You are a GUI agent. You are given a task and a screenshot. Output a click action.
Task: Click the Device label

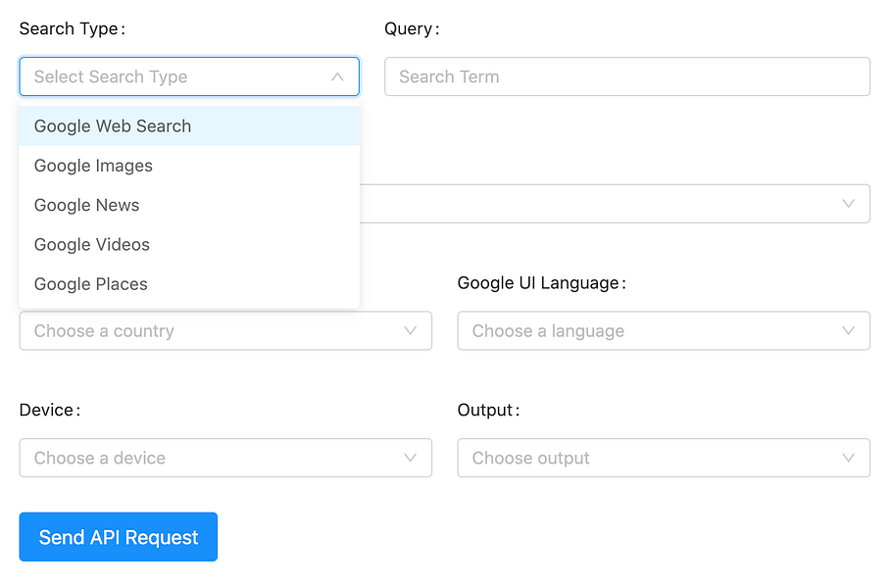(x=50, y=410)
